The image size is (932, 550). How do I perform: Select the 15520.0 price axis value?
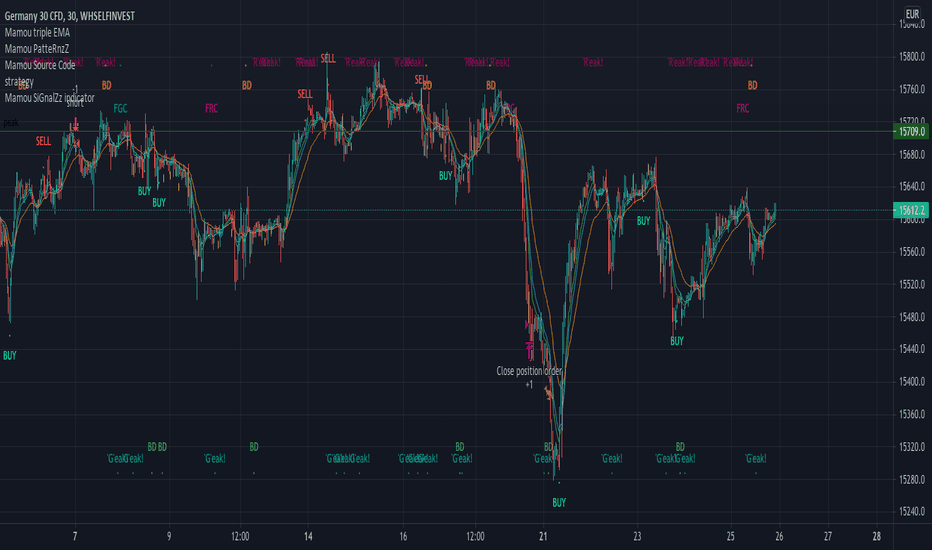912,284
